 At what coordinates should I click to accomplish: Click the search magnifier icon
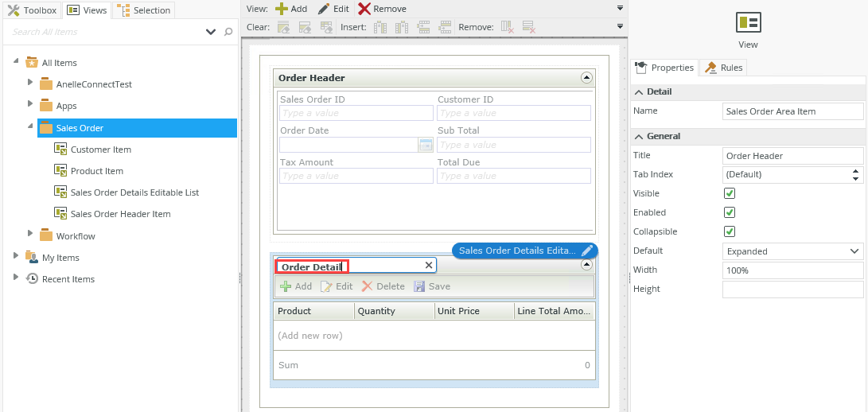point(228,32)
